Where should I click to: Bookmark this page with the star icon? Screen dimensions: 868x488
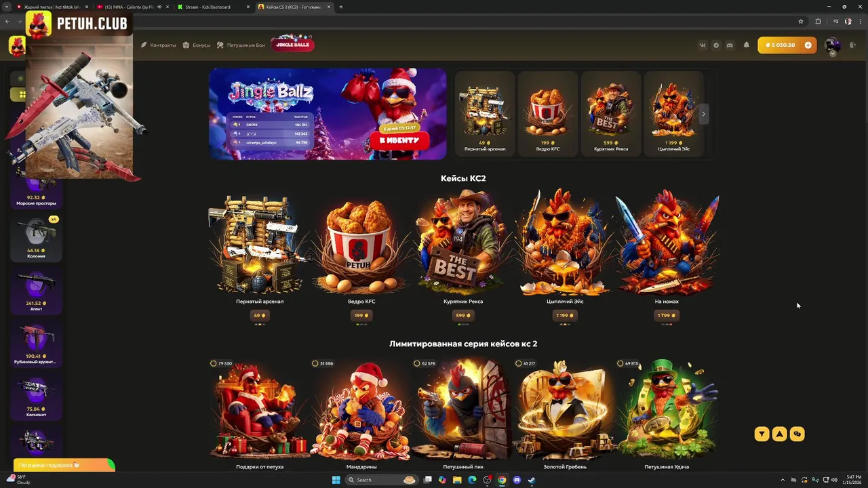801,21
